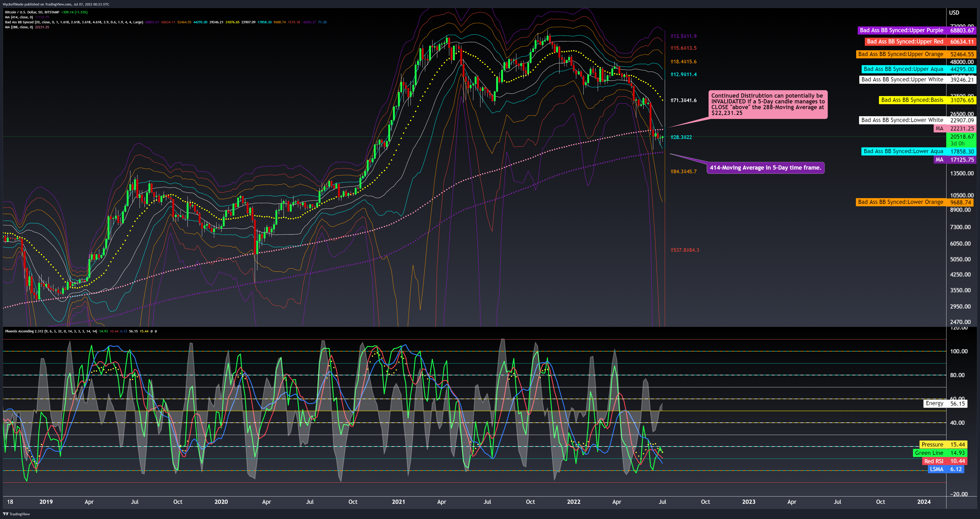This screenshot has width=980, height=519.
Task: Click the 7300.00 tick on the price axis
Action: (x=960, y=227)
